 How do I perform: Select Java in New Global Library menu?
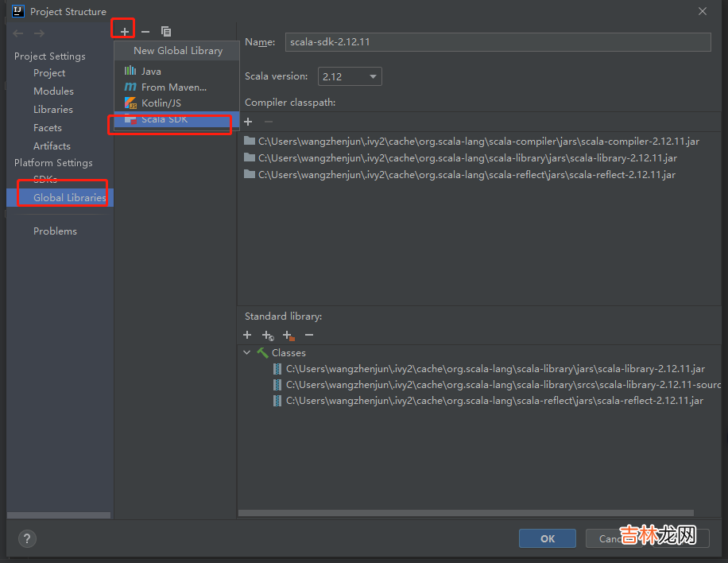(x=151, y=71)
